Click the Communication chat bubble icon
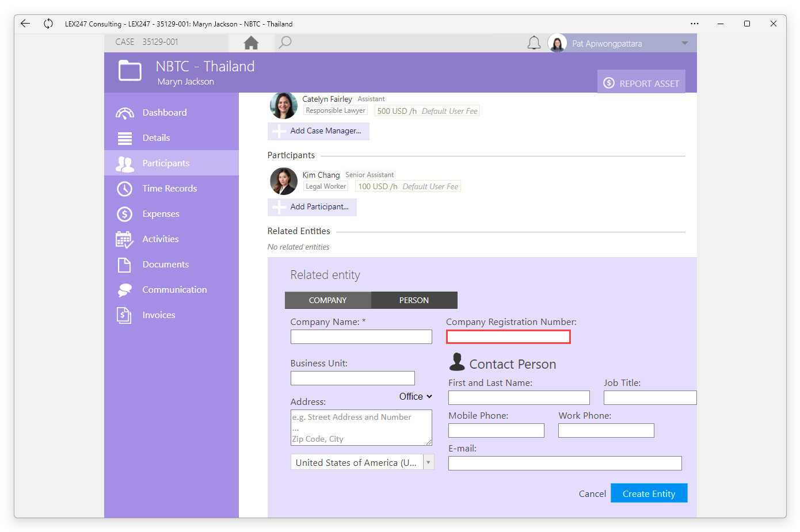 (x=125, y=290)
